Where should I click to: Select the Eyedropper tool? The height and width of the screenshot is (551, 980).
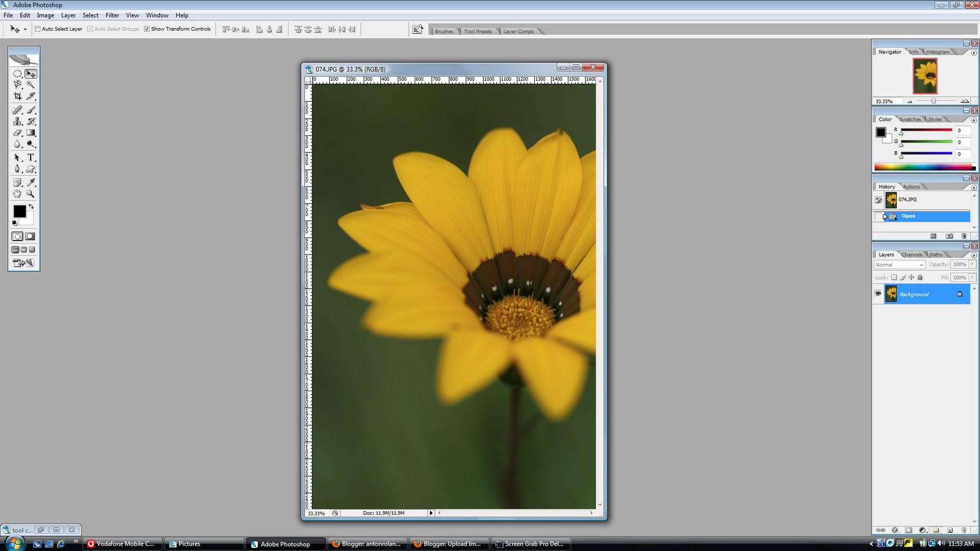click(31, 182)
